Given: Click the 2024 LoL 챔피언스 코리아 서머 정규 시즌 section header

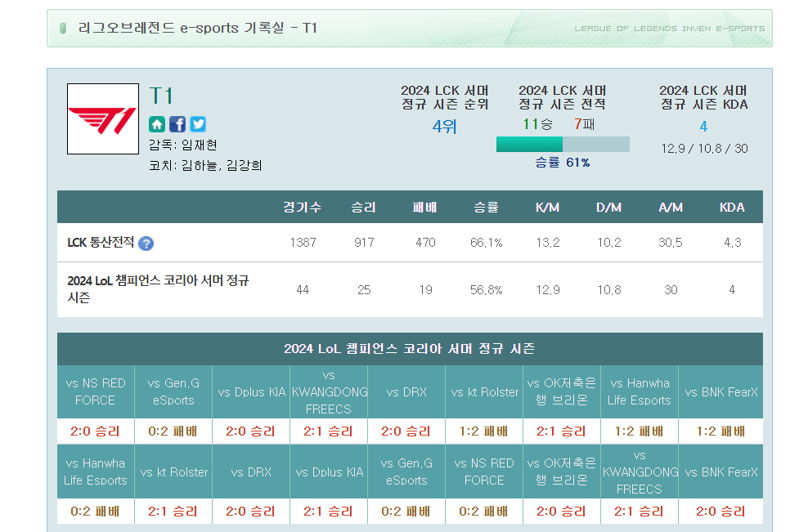Looking at the screenshot, I should coord(410,349).
